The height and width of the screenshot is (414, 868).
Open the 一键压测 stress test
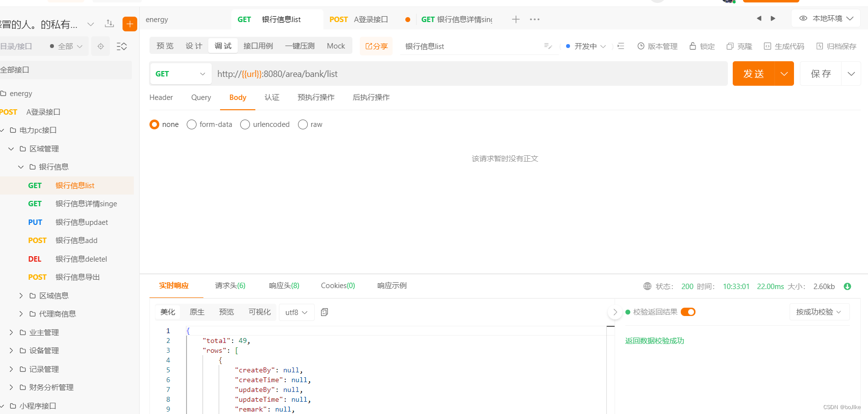coord(300,46)
